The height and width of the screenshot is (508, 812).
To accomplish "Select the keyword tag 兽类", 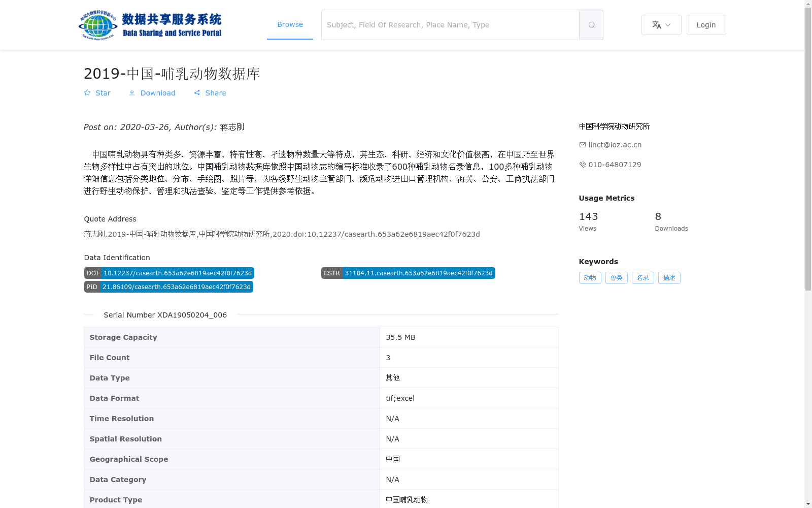I will (x=616, y=278).
